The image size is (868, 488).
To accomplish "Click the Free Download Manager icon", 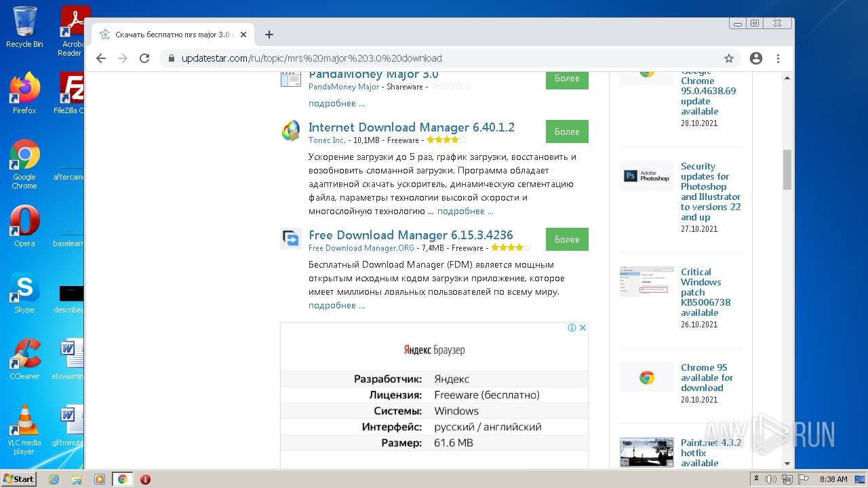I will [x=291, y=239].
